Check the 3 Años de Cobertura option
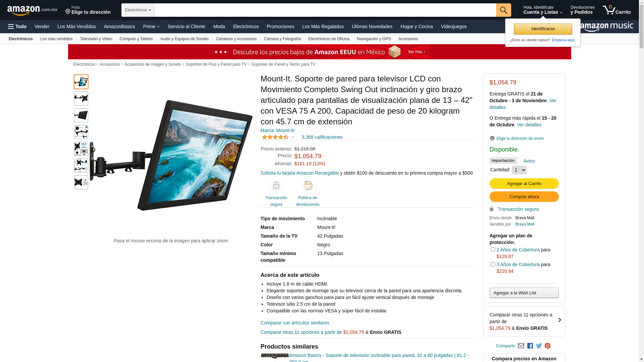644x362 pixels. [x=493, y=264]
